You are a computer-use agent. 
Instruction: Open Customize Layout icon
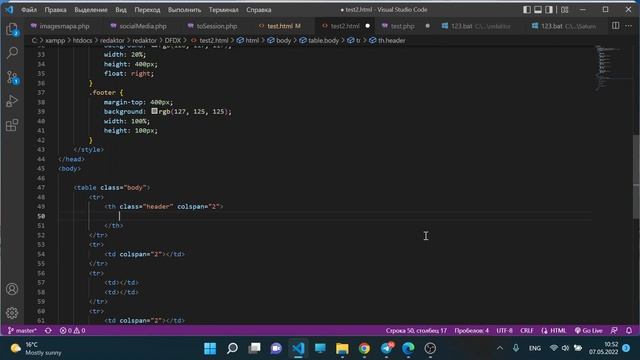[564, 9]
